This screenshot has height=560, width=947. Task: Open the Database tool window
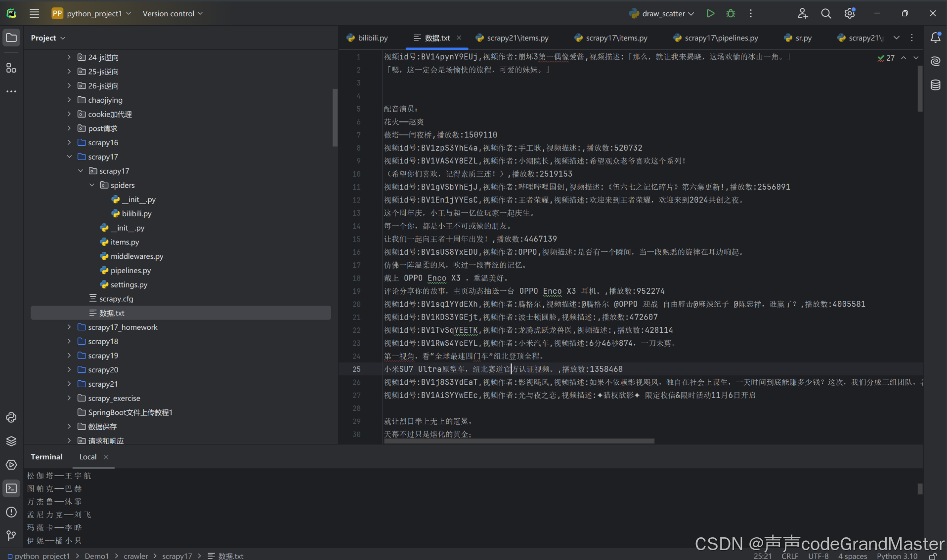935,85
